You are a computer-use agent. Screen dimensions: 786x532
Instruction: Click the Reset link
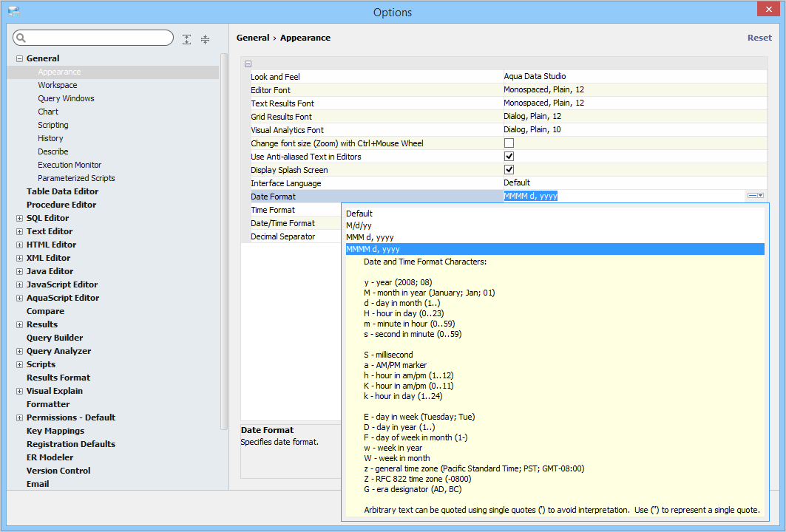(x=759, y=38)
